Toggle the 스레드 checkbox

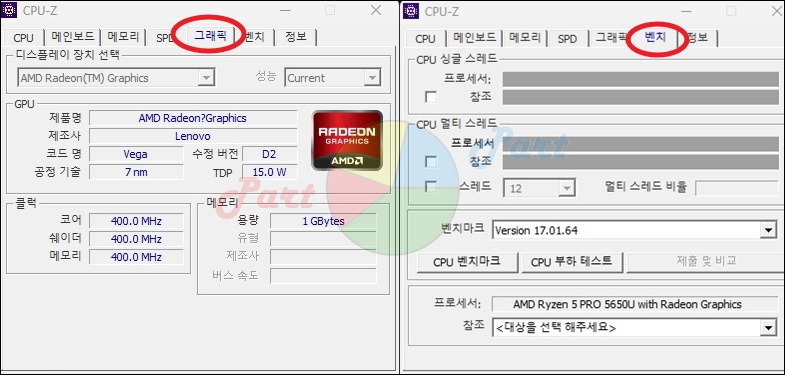click(x=431, y=187)
